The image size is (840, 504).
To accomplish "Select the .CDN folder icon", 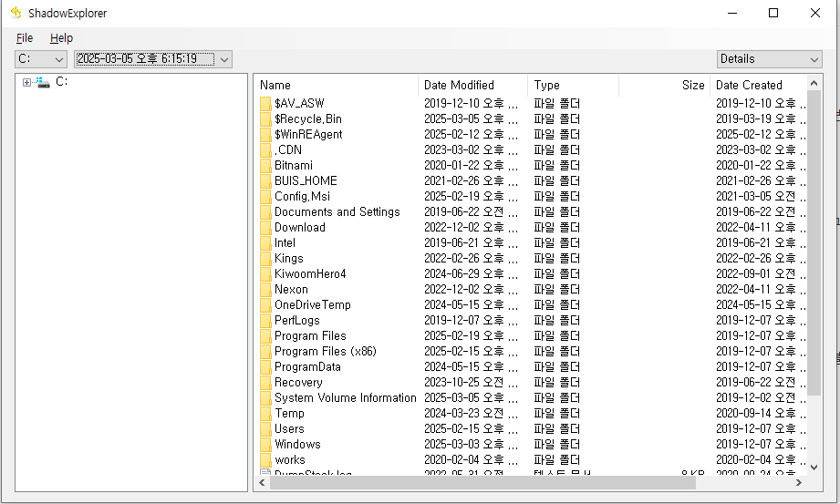I will (x=265, y=150).
